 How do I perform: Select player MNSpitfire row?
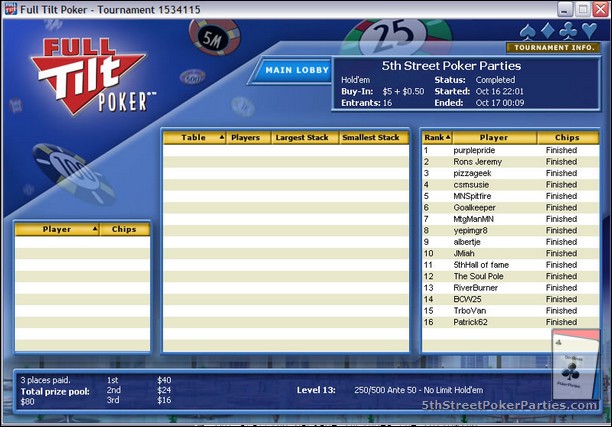click(511, 196)
